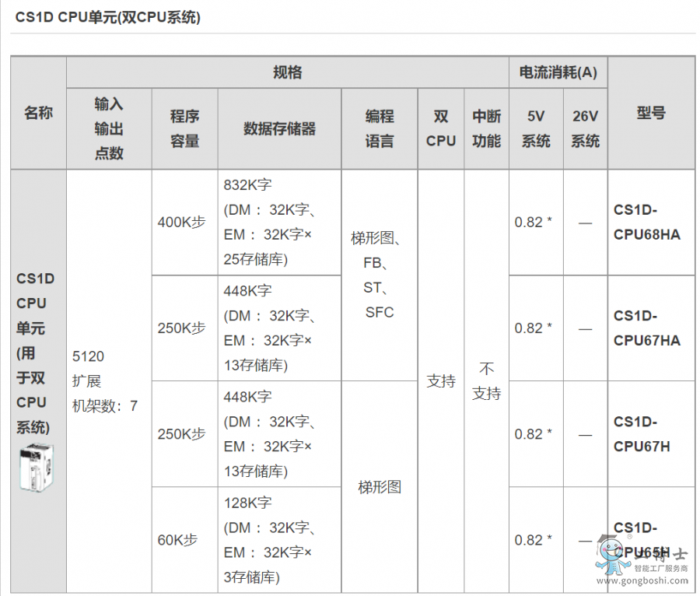Viewport: 700px width, 596px height.
Task: Click the 编程语言 column header
Action: [x=380, y=128]
